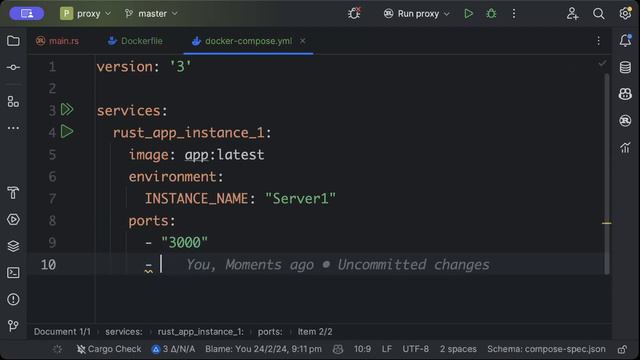
Task: Click the debugger bug icon in toolbar
Action: pos(354,13)
